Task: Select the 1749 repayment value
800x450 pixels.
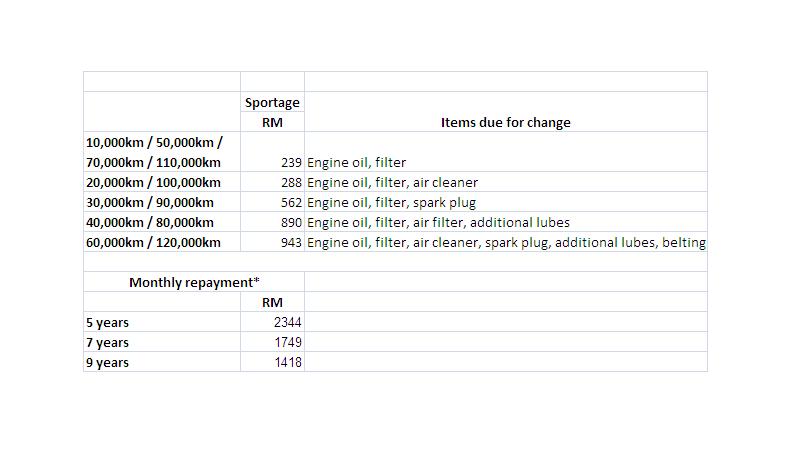Action: point(272,342)
